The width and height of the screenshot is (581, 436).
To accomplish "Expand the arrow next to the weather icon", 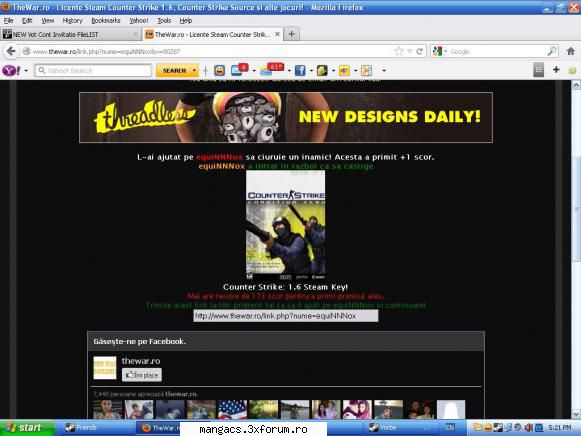I will 289,70.
